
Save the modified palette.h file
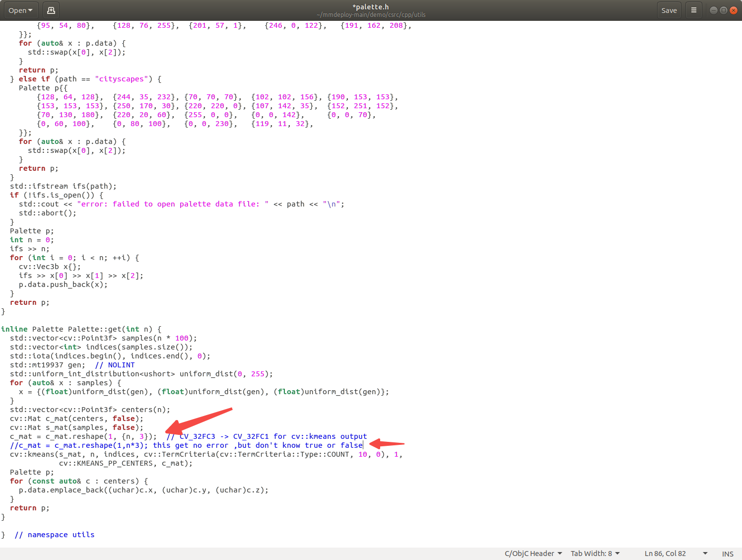tap(669, 10)
